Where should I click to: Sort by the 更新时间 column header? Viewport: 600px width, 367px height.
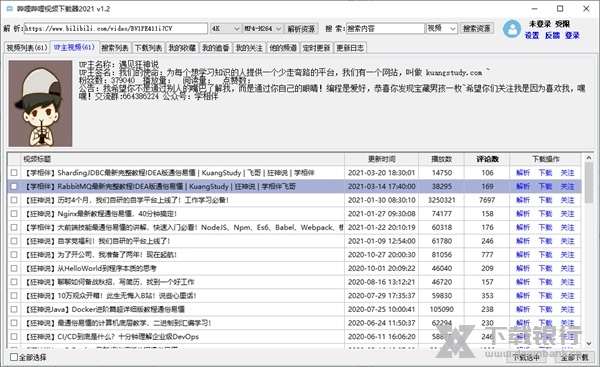(x=382, y=159)
